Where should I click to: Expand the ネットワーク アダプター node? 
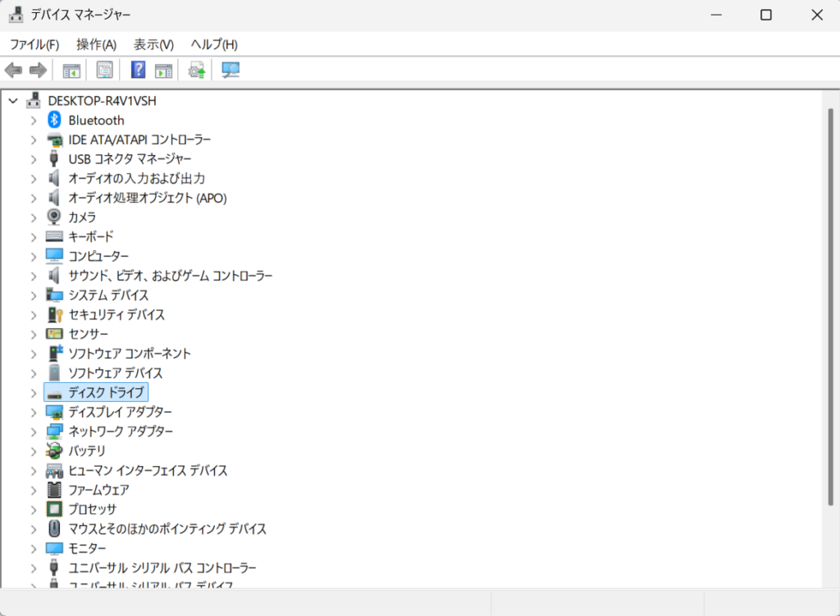pyautogui.click(x=34, y=431)
